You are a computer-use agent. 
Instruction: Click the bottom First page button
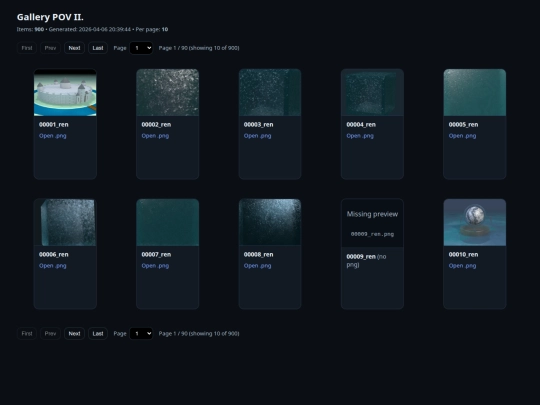click(27, 333)
